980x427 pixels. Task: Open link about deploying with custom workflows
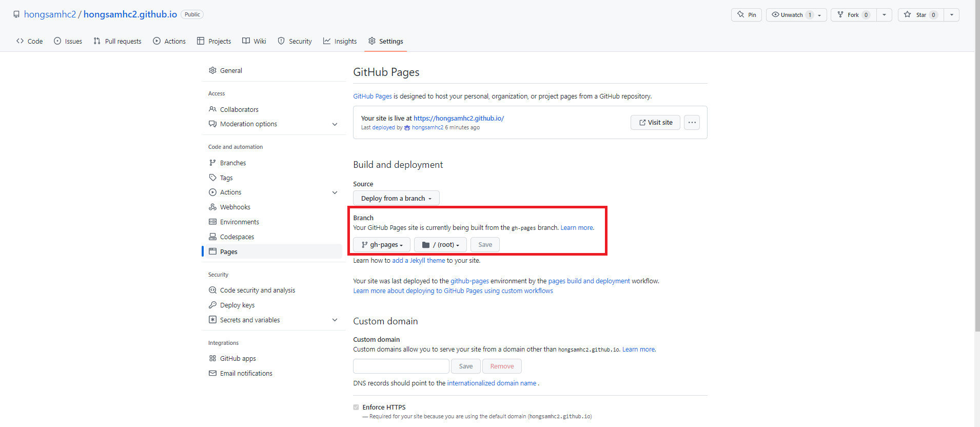(x=453, y=291)
